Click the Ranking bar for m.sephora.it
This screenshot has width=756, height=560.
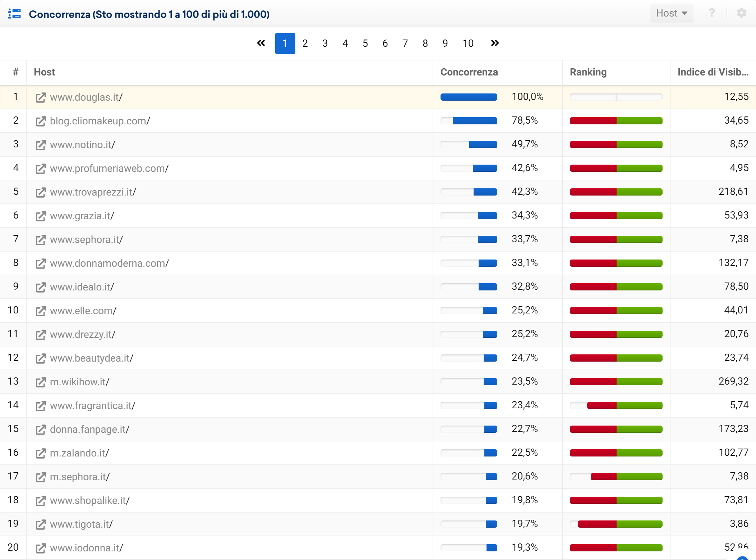pos(616,477)
